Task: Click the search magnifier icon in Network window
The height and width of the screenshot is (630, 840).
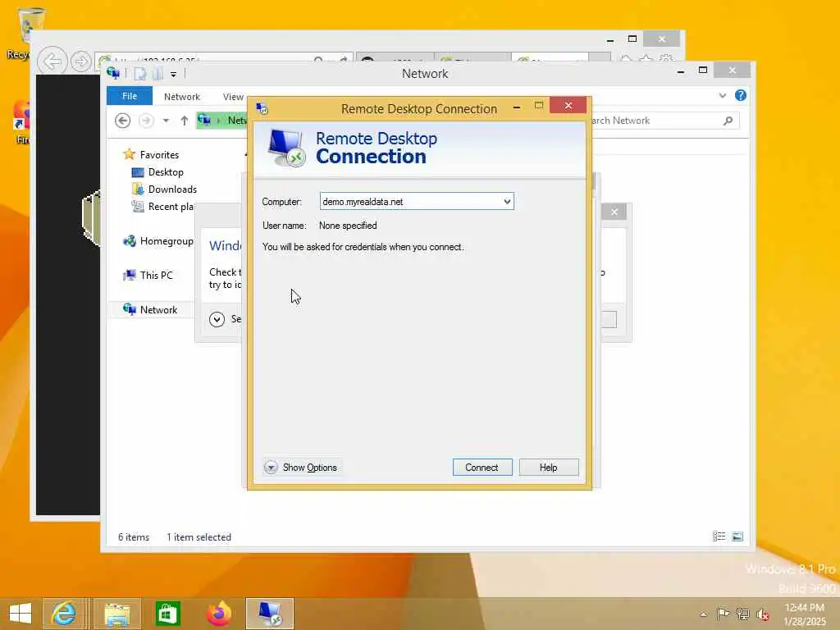Action: [728, 121]
